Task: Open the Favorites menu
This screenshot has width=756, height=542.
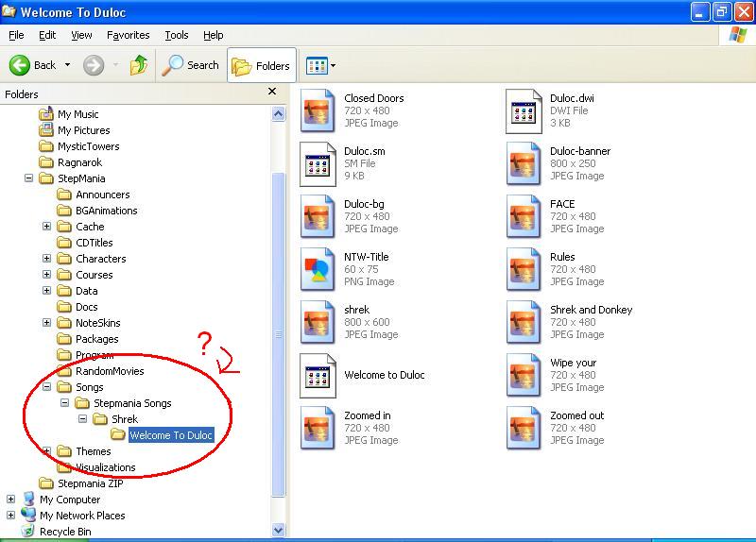Action: click(129, 35)
